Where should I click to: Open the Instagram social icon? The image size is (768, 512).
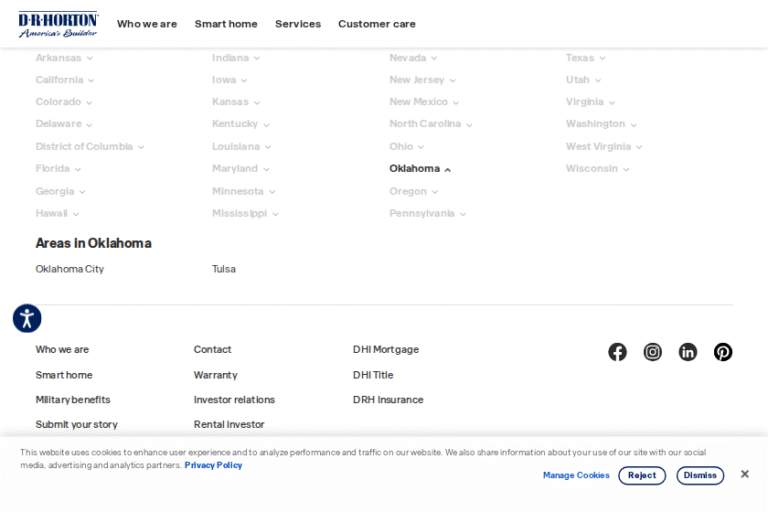tap(652, 352)
